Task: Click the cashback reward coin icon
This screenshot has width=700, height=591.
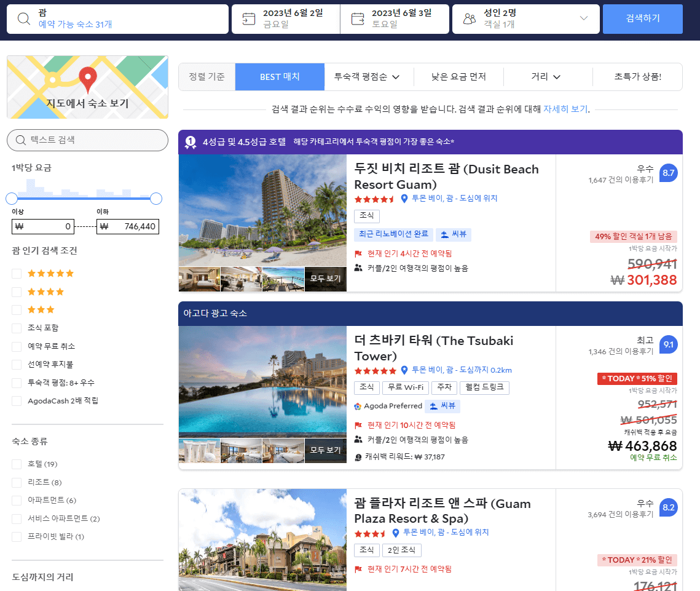Action: pyautogui.click(x=358, y=457)
